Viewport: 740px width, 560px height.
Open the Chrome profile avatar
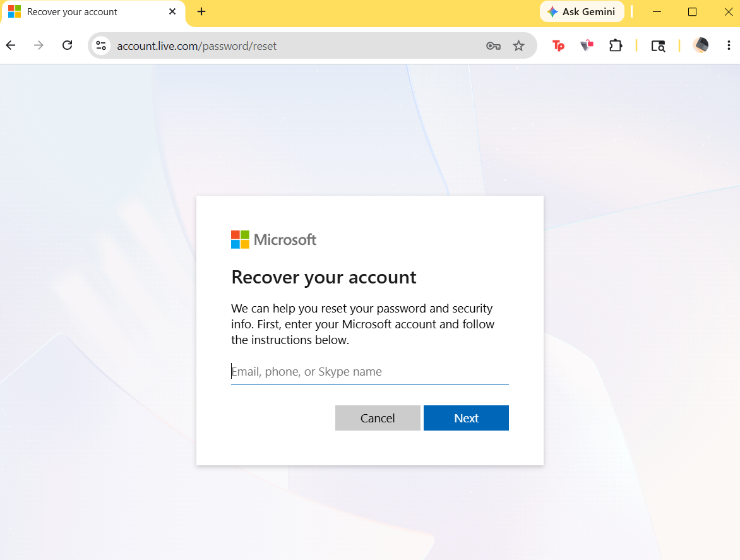(x=700, y=45)
